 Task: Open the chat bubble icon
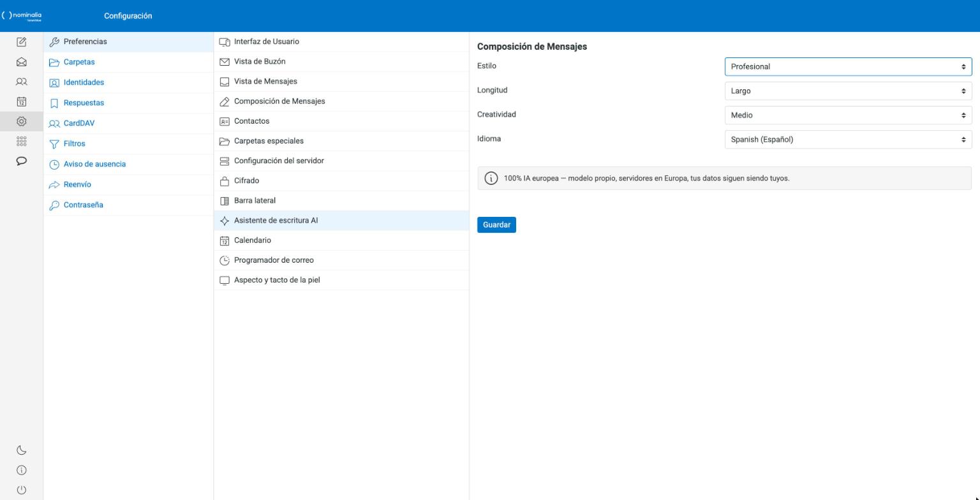pyautogui.click(x=21, y=161)
